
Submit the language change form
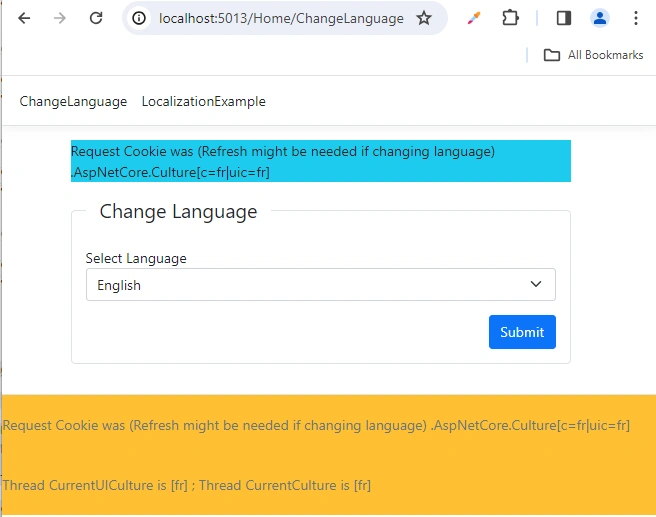522,332
